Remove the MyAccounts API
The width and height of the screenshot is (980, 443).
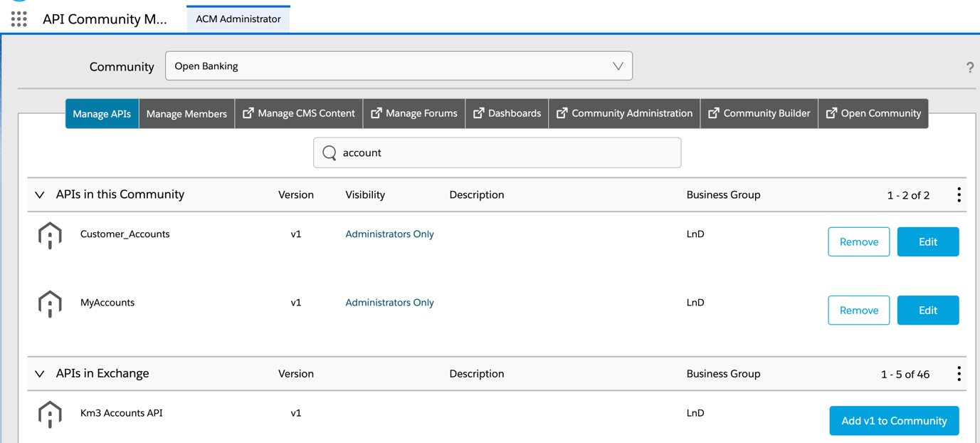(x=859, y=311)
